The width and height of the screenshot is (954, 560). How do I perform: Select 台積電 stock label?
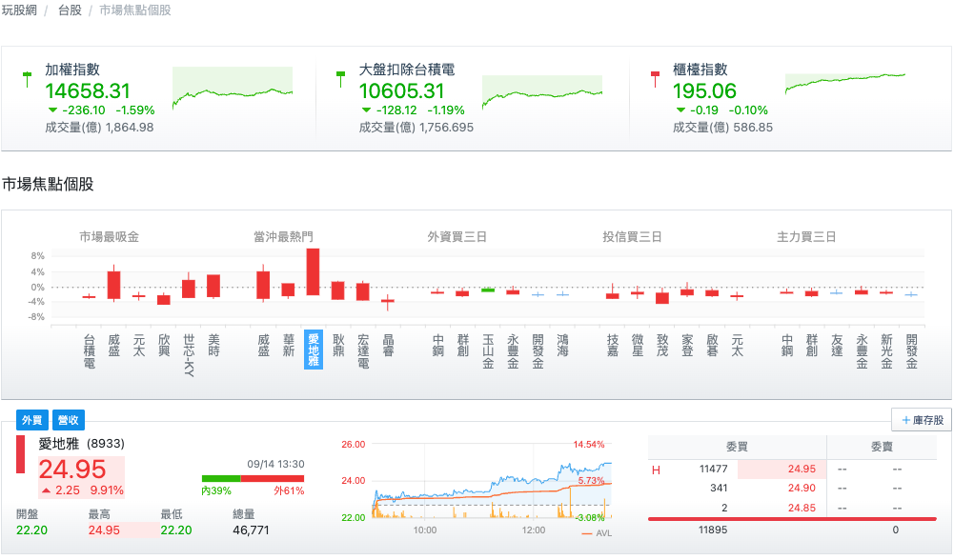pos(90,351)
